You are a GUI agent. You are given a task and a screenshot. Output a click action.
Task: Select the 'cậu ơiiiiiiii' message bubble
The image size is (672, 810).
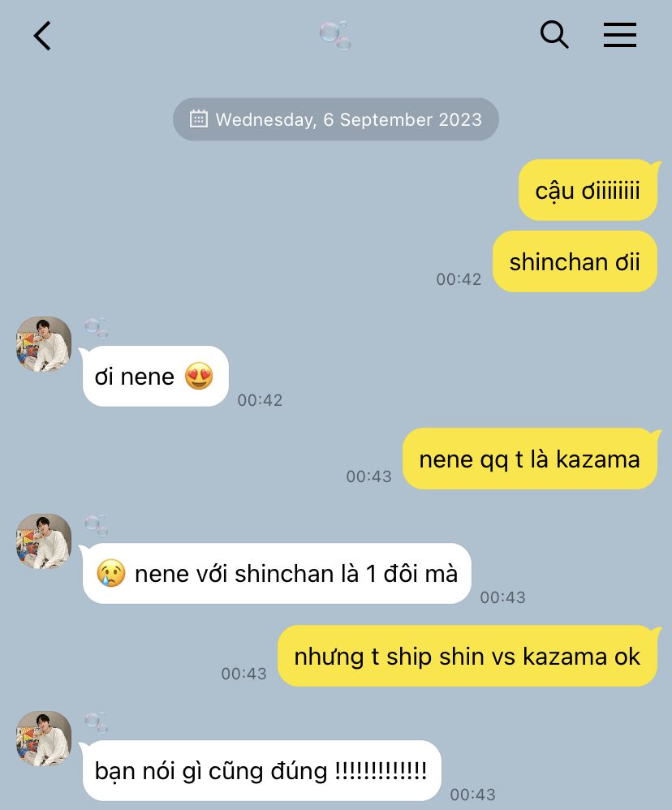coord(588,190)
